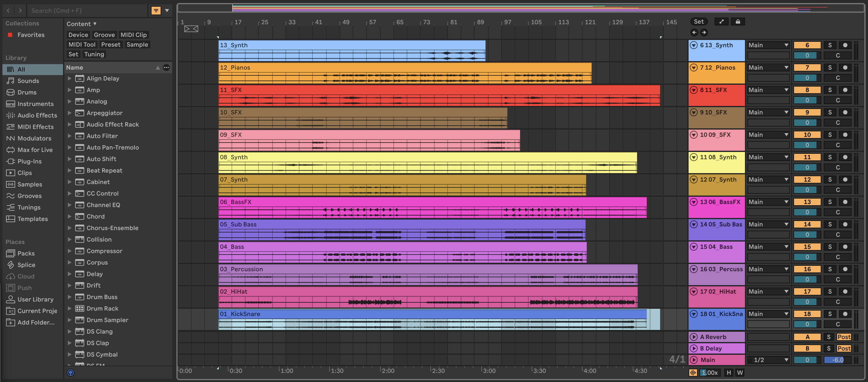
Task: Click the Set locator button
Action: tap(699, 21)
